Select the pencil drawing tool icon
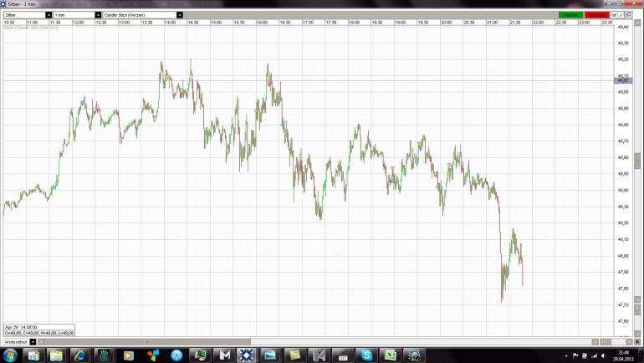Viewport: 644px width, 363px height. pos(621,15)
